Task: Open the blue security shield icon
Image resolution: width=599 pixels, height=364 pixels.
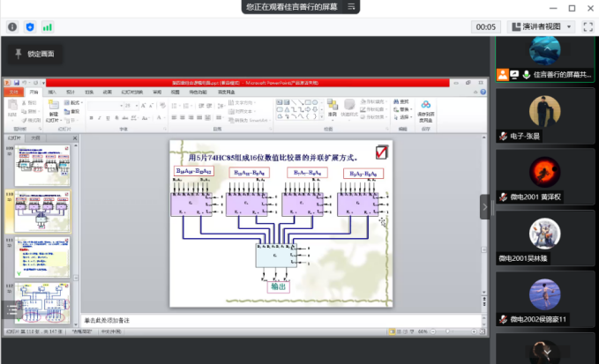Action: [x=30, y=27]
